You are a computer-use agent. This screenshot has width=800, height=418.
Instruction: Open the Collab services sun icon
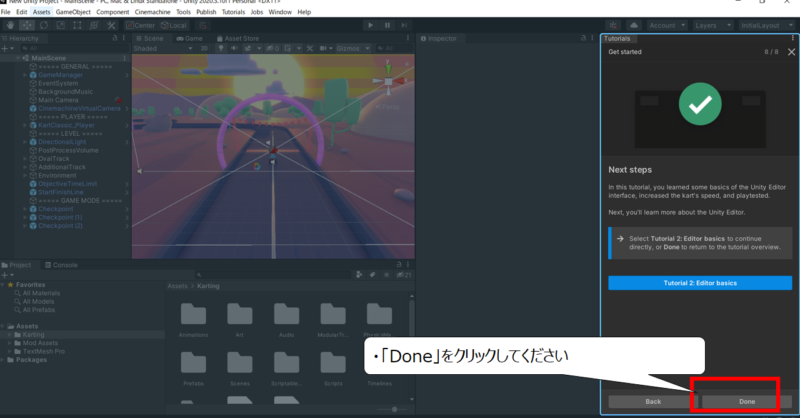coord(613,25)
